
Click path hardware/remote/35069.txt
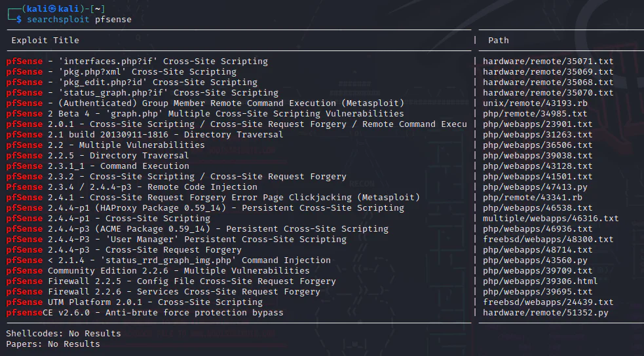click(x=548, y=72)
